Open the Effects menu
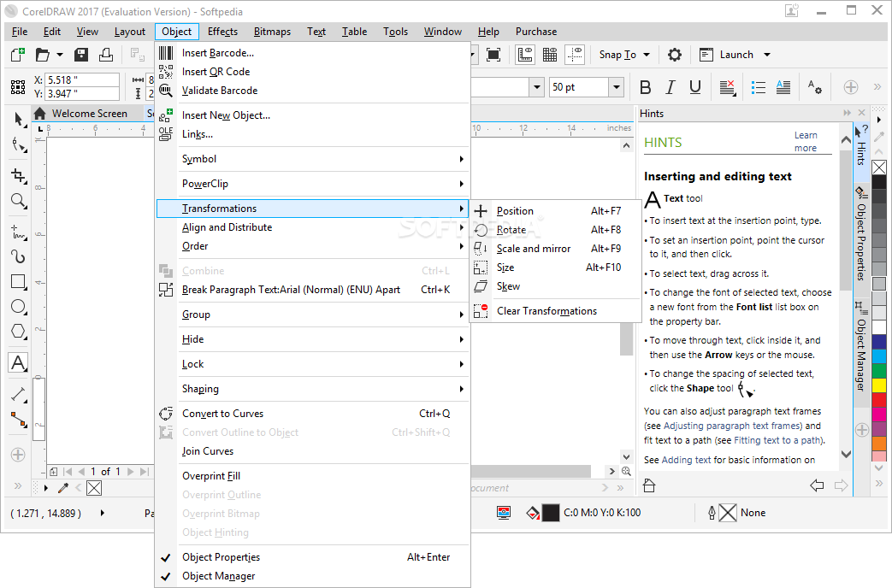Screen dimensions: 892x588 tap(222, 32)
